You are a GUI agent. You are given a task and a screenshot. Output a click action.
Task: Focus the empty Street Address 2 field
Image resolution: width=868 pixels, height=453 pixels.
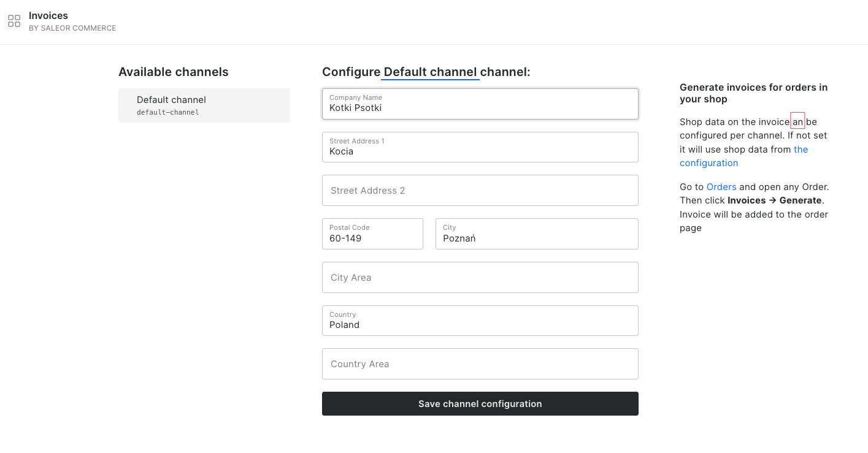(480, 190)
